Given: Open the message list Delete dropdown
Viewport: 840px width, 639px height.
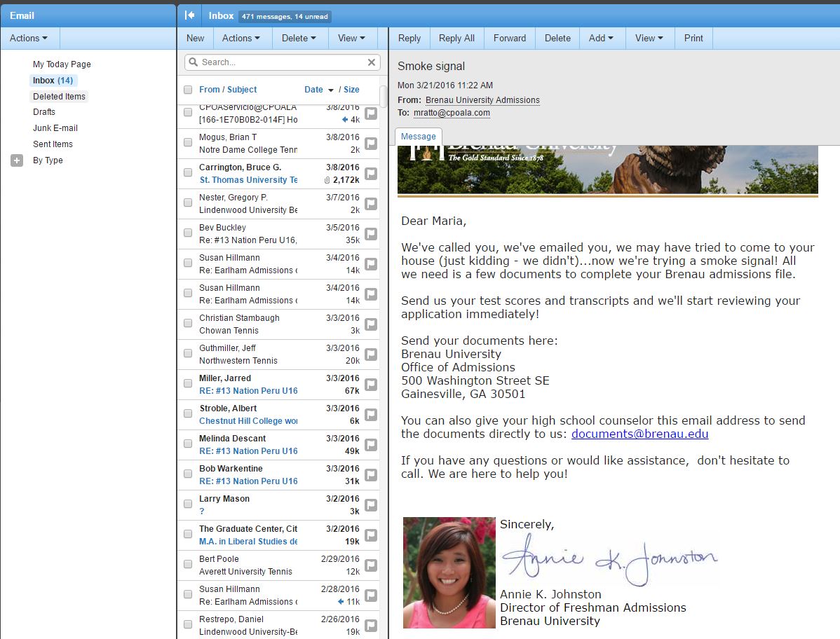Looking at the screenshot, I should click(x=299, y=38).
